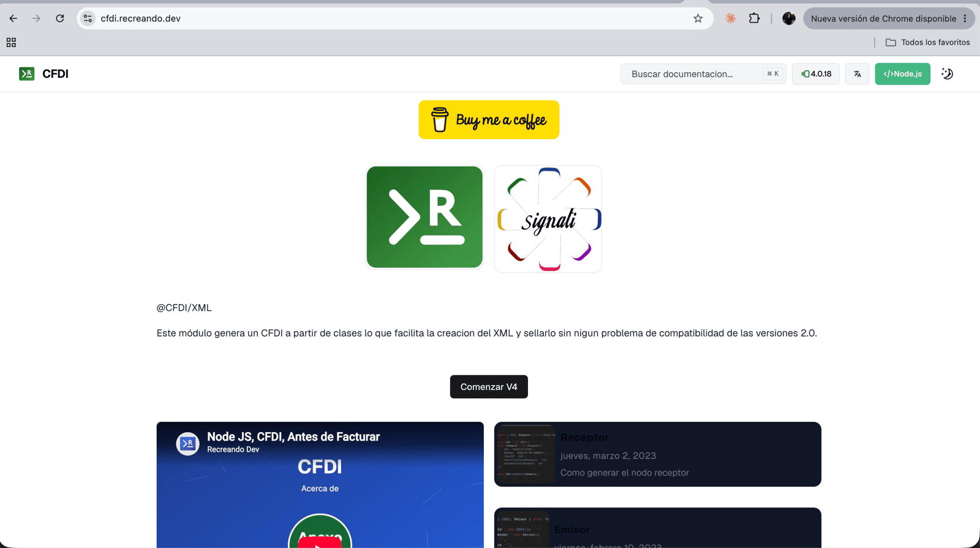
Task: Open the Emisor article card
Action: pos(658,528)
